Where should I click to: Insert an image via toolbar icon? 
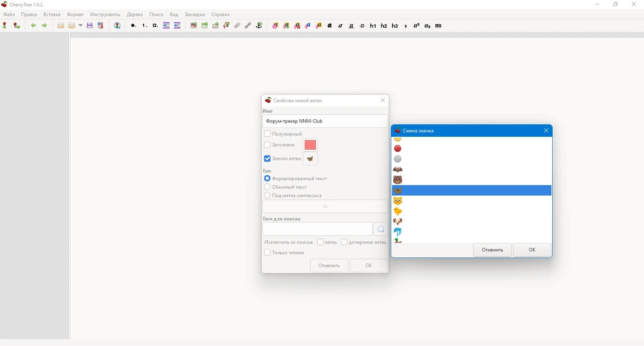[193, 26]
